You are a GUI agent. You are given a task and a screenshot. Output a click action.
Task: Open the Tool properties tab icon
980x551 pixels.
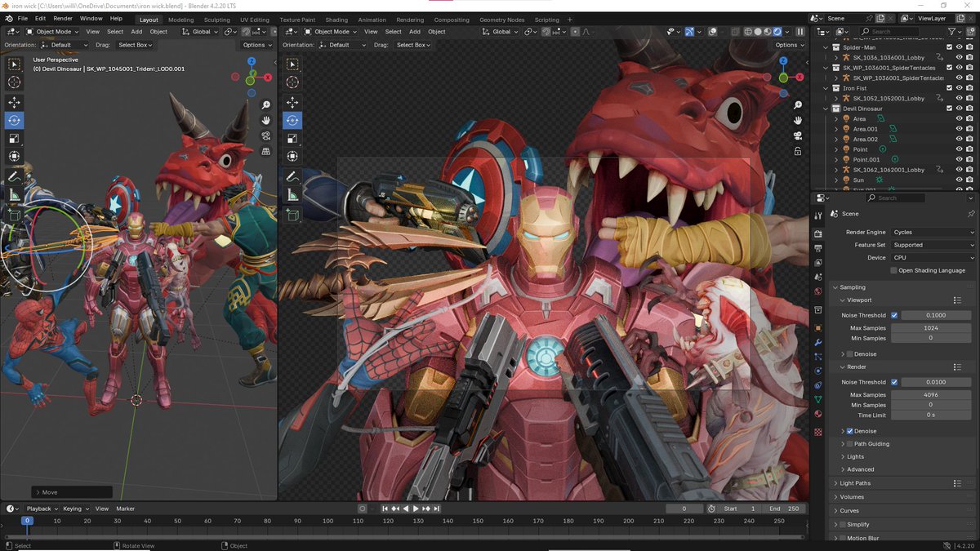[x=818, y=216]
